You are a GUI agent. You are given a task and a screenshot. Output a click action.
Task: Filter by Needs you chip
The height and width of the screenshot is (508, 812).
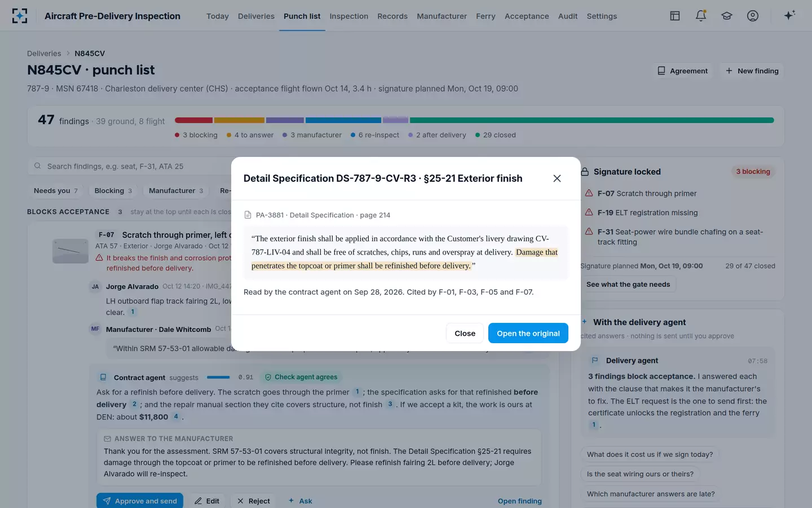click(x=56, y=191)
